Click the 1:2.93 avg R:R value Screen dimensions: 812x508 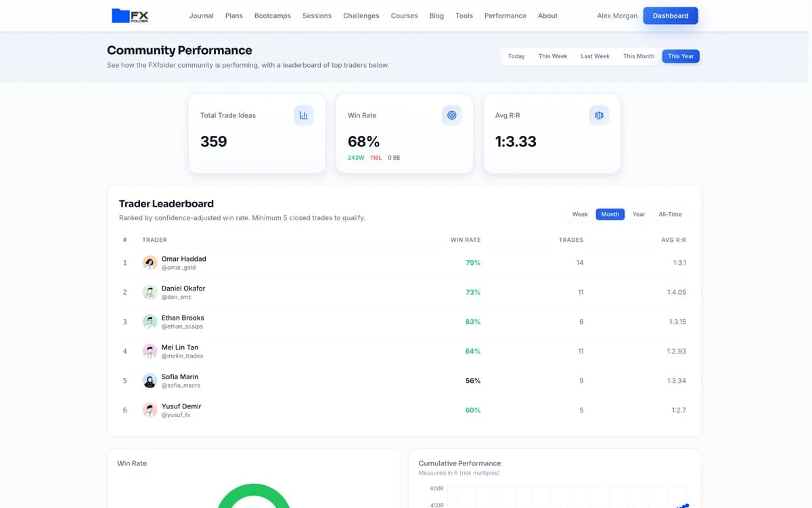[677, 351]
